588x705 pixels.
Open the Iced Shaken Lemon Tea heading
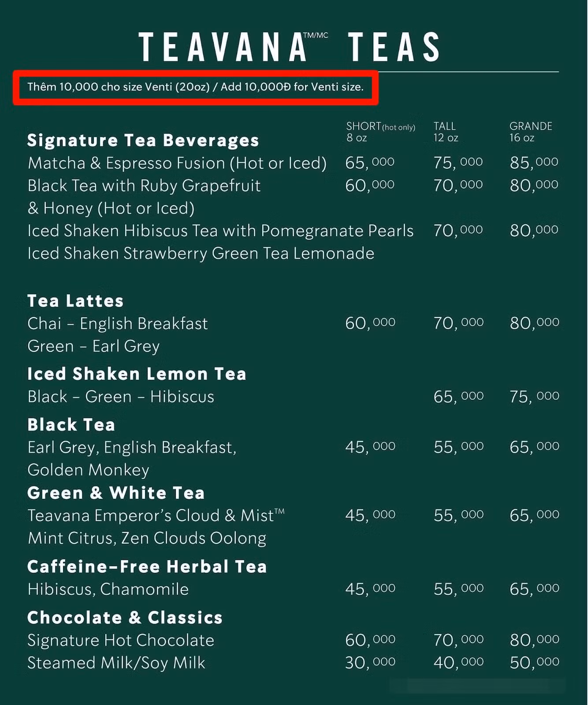(137, 374)
